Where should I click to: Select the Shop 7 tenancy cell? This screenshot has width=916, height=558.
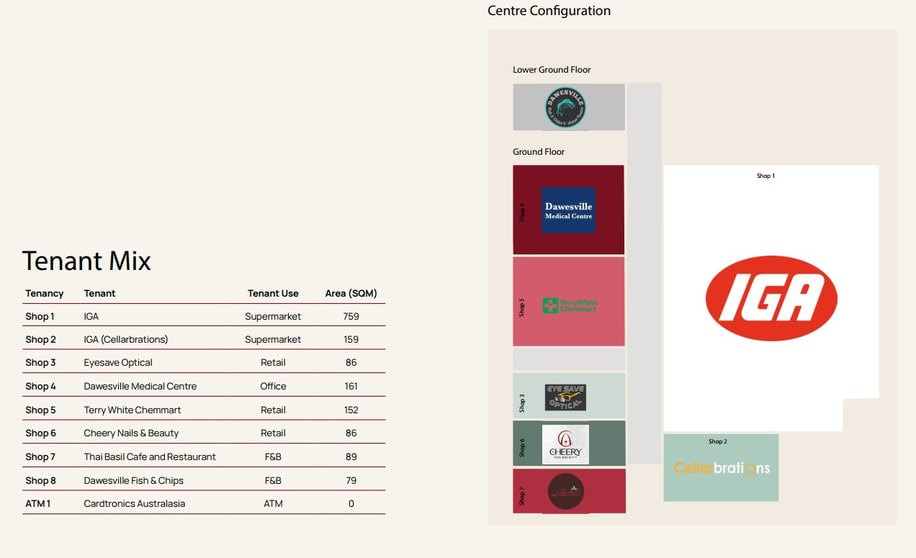tap(40, 457)
